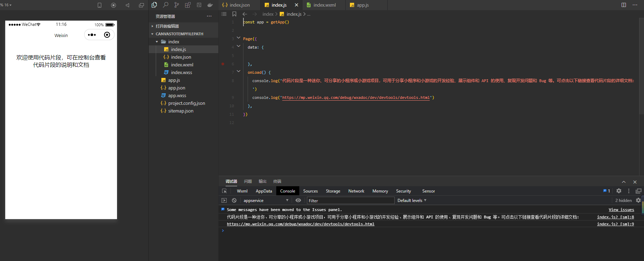Collapse the index folder
Image resolution: width=644 pixels, height=261 pixels.
[x=184, y=42]
